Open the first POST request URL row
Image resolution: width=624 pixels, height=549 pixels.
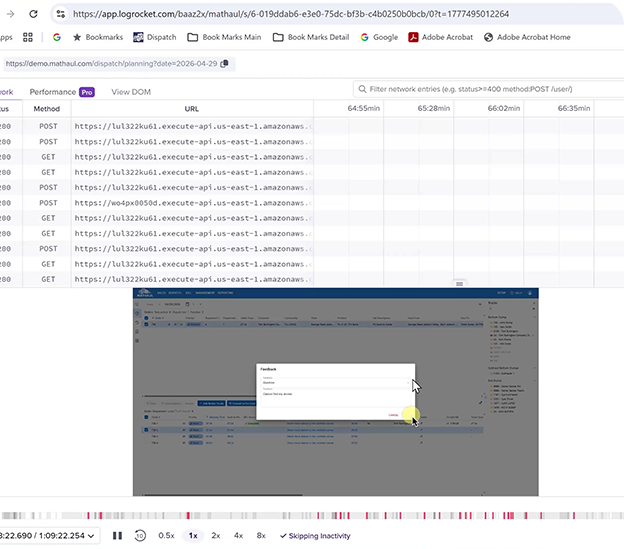coord(193,126)
